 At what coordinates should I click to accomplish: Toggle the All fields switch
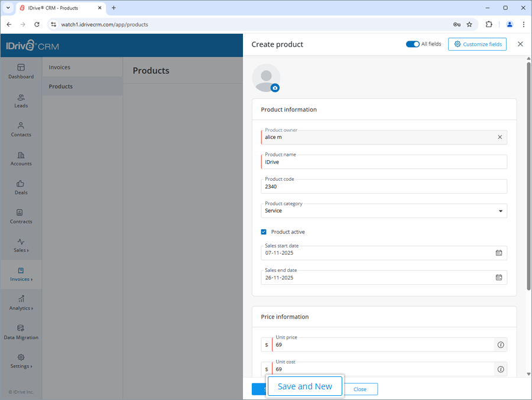tap(412, 44)
